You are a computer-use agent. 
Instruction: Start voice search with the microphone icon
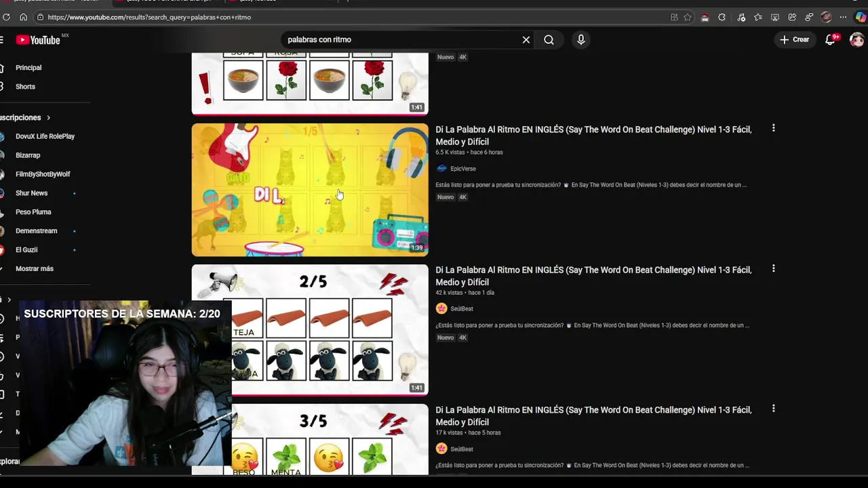pyautogui.click(x=580, y=40)
